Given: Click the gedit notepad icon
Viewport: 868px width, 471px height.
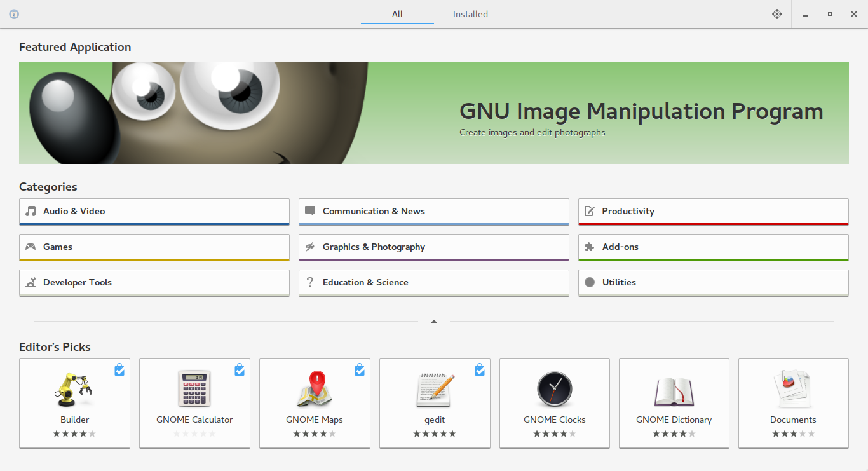Looking at the screenshot, I should pos(435,389).
